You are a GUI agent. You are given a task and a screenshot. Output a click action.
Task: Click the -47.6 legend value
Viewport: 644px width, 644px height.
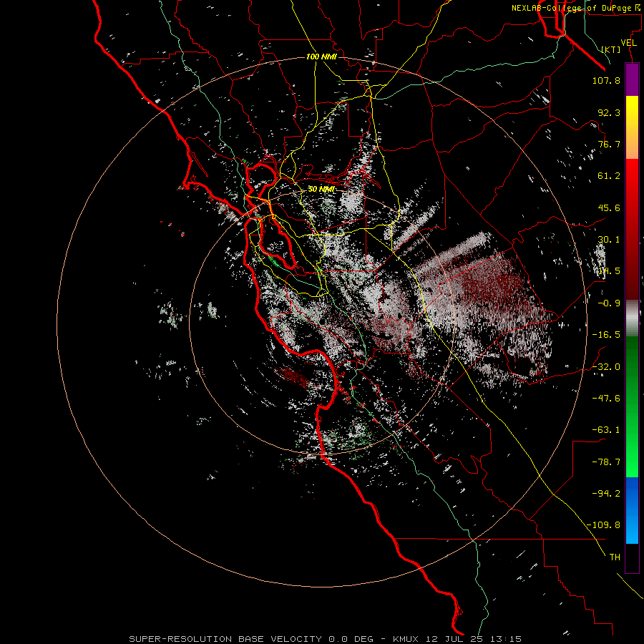pos(606,399)
